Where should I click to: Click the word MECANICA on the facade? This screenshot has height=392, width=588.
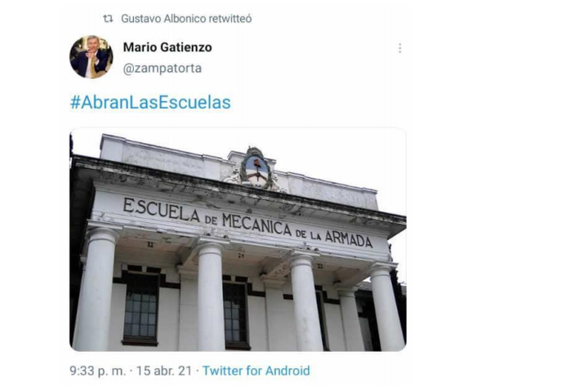pos(257,225)
